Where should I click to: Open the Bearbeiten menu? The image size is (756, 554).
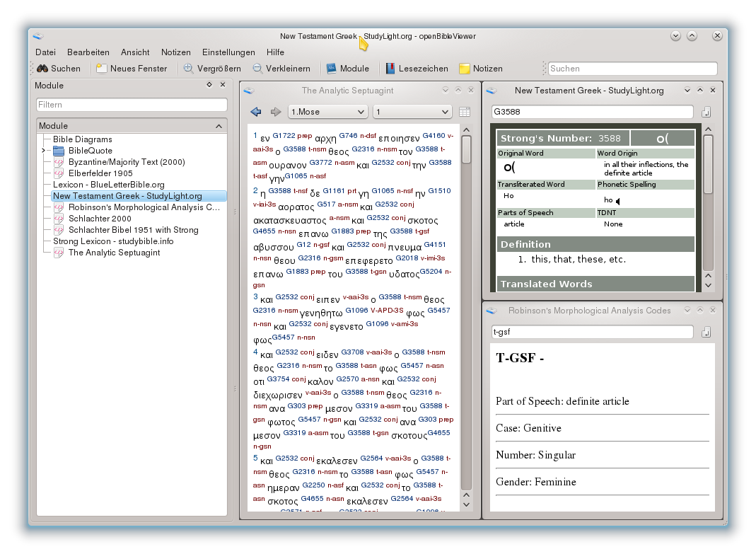(88, 52)
